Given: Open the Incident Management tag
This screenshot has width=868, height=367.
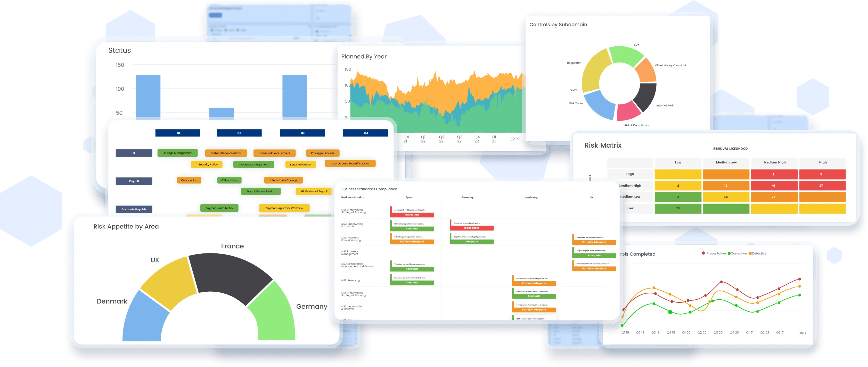Looking at the screenshot, I should click(x=253, y=165).
